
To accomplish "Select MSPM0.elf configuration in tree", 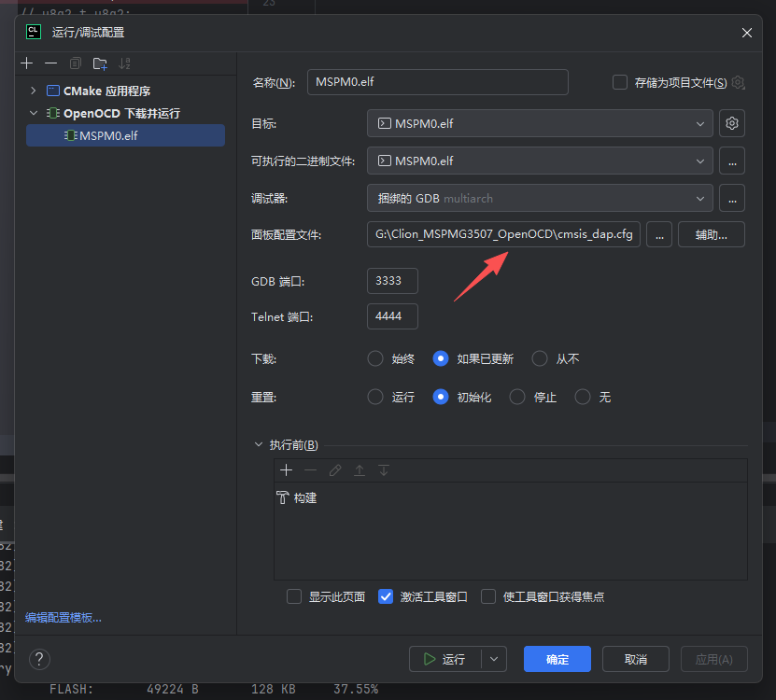I will tap(125, 135).
